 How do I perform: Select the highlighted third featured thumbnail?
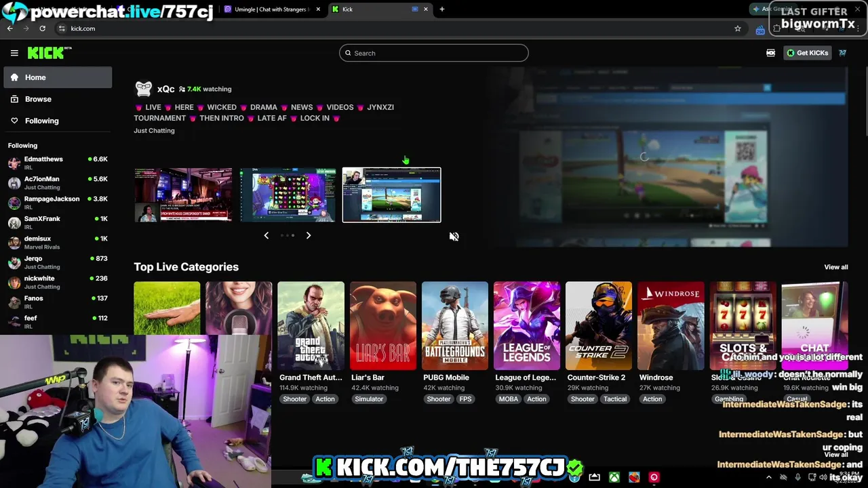click(x=391, y=195)
